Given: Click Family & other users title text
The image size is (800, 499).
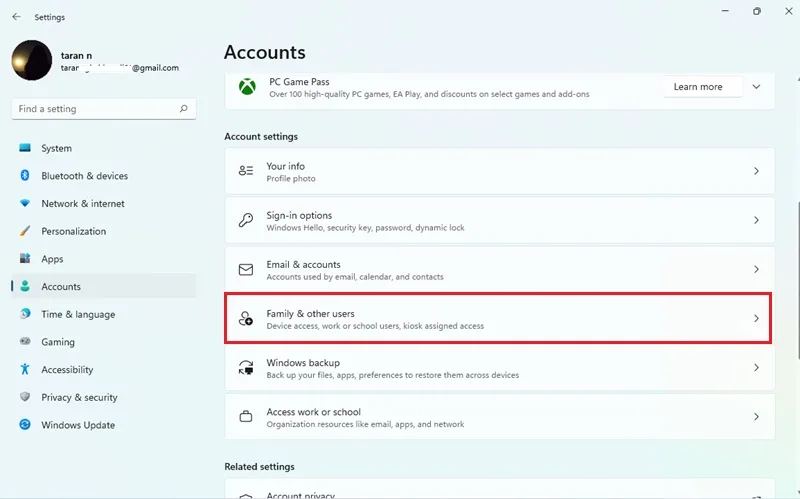Looking at the screenshot, I should [x=310, y=313].
